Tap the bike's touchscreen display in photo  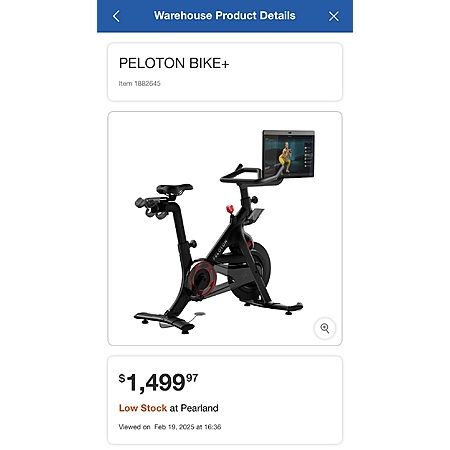[289, 153]
